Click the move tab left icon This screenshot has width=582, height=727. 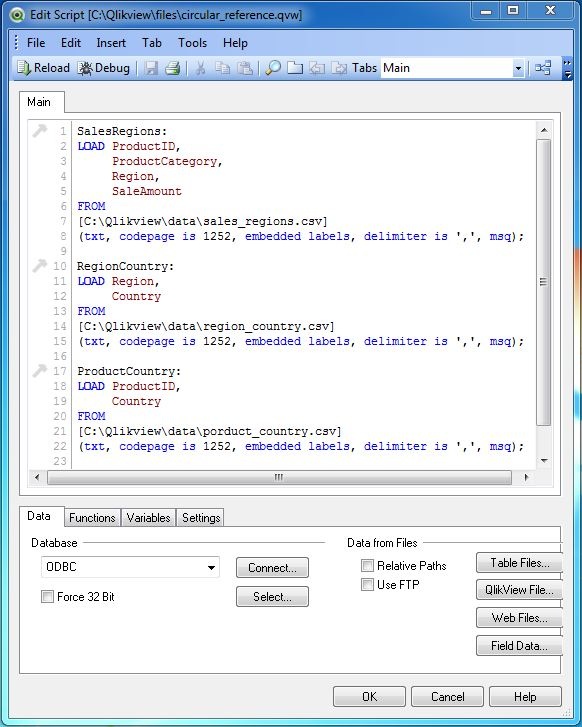[x=317, y=68]
